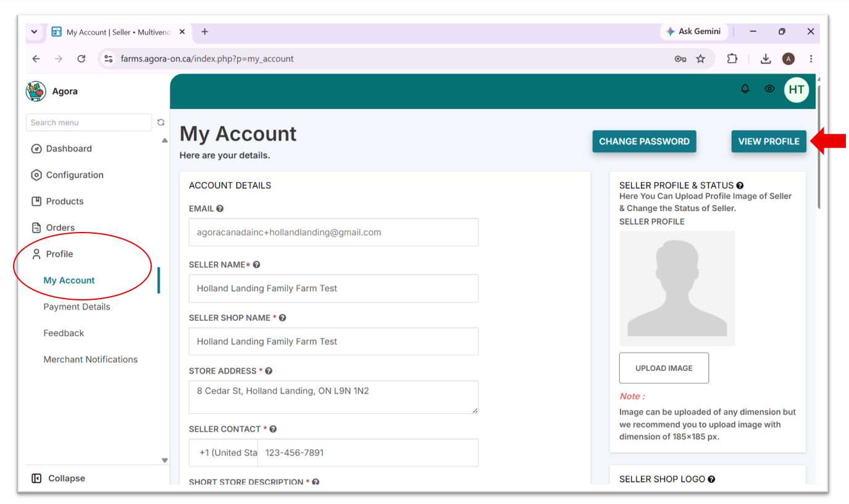This screenshot has width=849, height=504.
Task: Click the eye icon in teal header
Action: coord(769,89)
